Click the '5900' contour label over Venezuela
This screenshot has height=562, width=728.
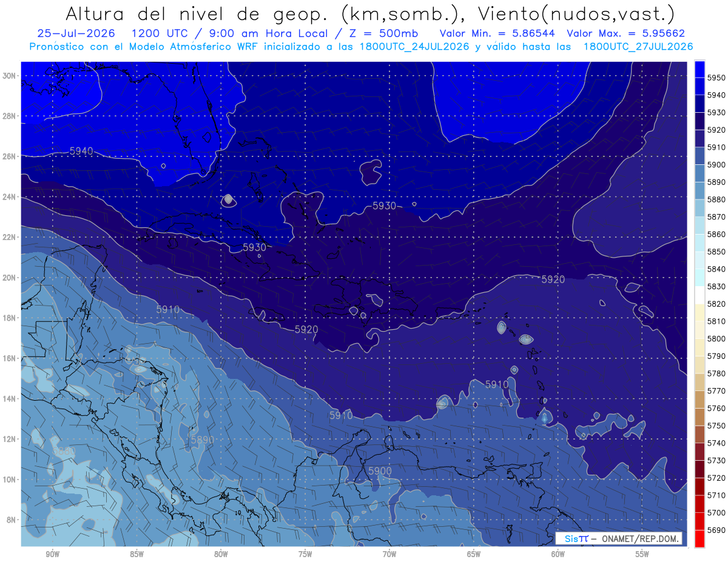tap(380, 471)
